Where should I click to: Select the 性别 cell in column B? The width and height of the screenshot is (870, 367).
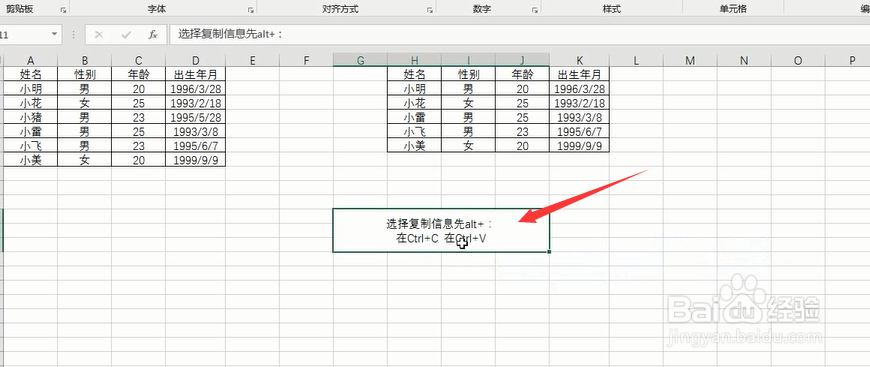[x=84, y=74]
